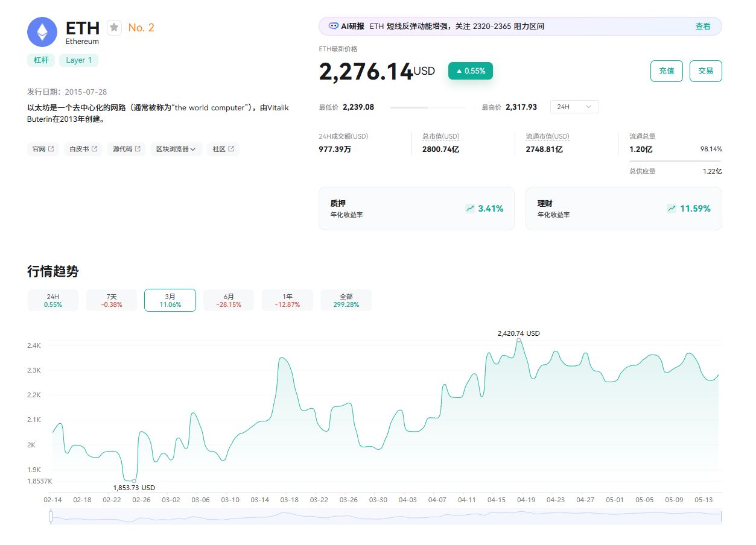Click the 2.4K y-axis label

coord(34,345)
